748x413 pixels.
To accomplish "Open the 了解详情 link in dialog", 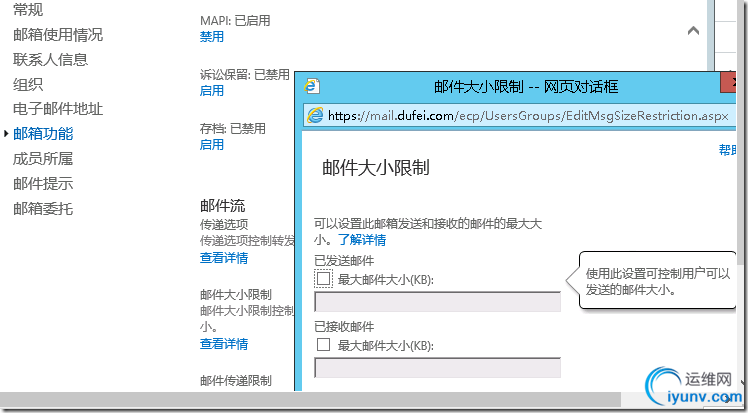I will pos(363,240).
